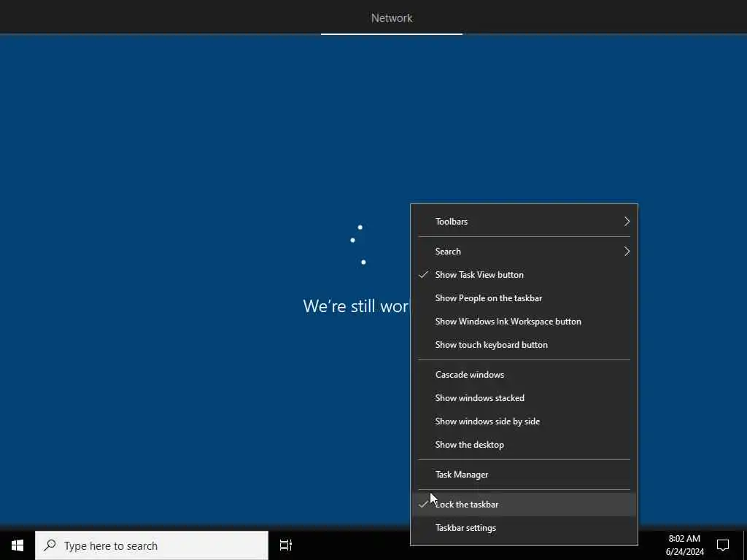Viewport: 747px width, 560px height.
Task: Click the Task View taskbar icon
Action: pos(286,545)
